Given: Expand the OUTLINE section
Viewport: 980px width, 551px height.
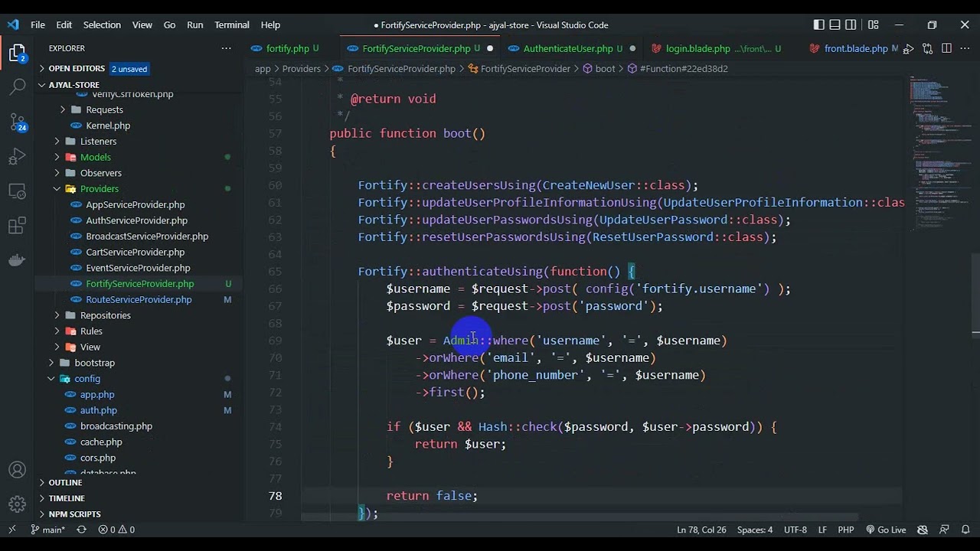Looking at the screenshot, I should pos(65,483).
